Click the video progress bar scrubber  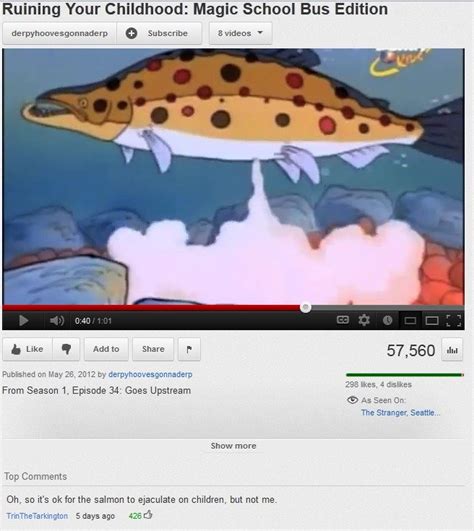[x=305, y=307]
